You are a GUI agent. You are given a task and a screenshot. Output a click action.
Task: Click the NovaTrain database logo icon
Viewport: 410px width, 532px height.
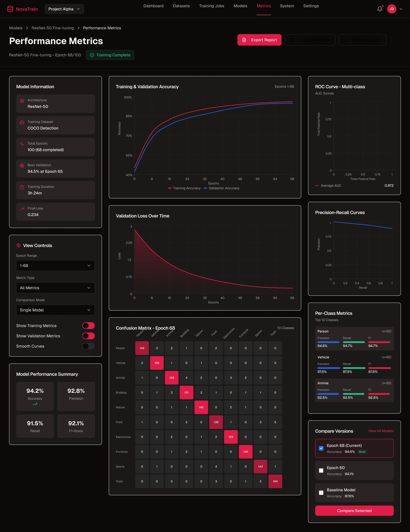[10, 9]
